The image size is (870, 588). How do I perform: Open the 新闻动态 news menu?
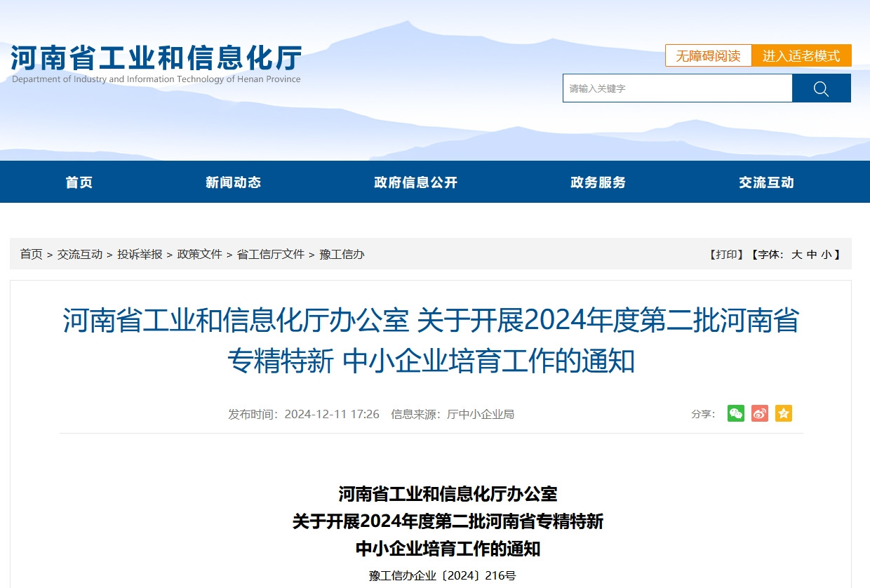pos(233,182)
